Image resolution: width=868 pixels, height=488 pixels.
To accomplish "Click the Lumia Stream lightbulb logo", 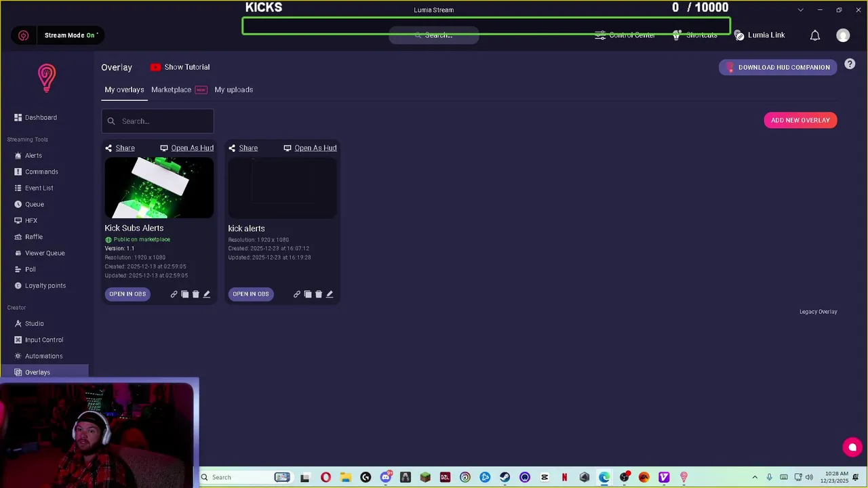I will tap(46, 78).
